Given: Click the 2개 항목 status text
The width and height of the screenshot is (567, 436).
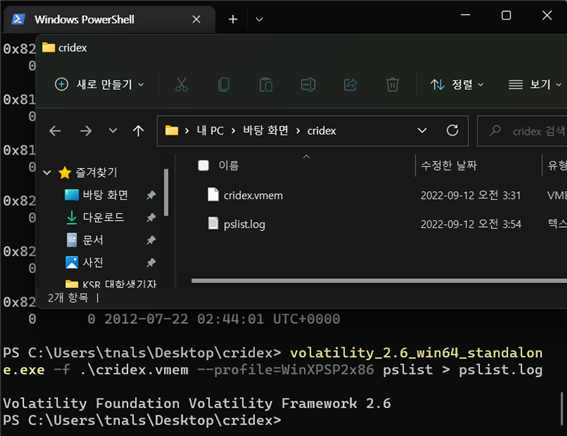Looking at the screenshot, I should coord(68,298).
